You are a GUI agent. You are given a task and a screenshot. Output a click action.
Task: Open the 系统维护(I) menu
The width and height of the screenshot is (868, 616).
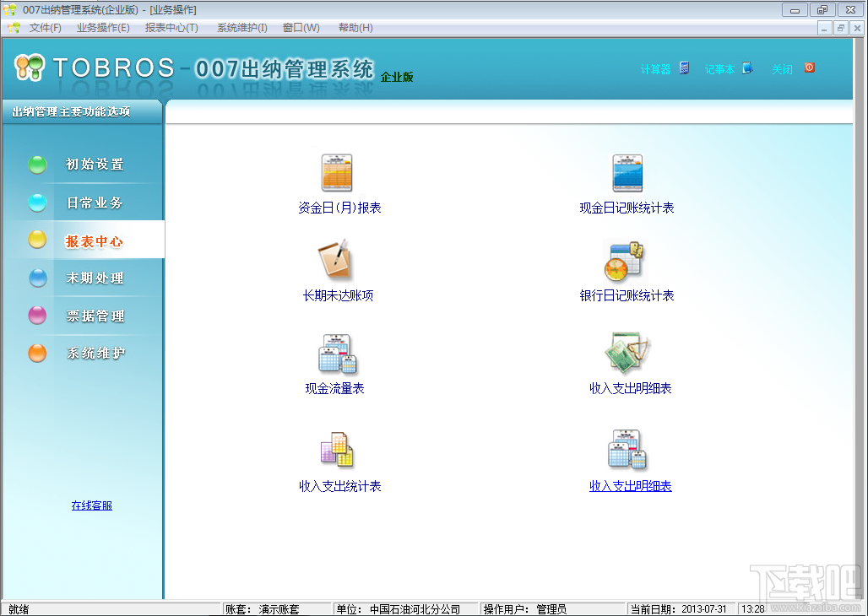242,28
